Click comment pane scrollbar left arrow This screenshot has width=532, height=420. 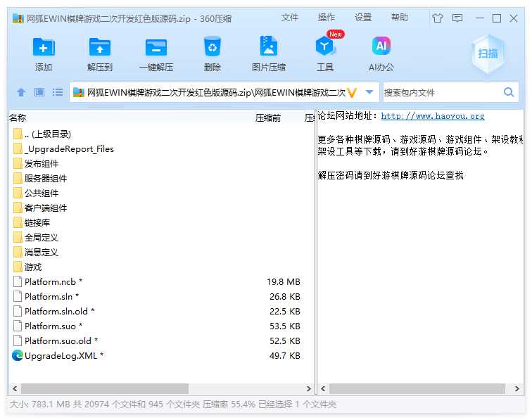[x=323, y=388]
